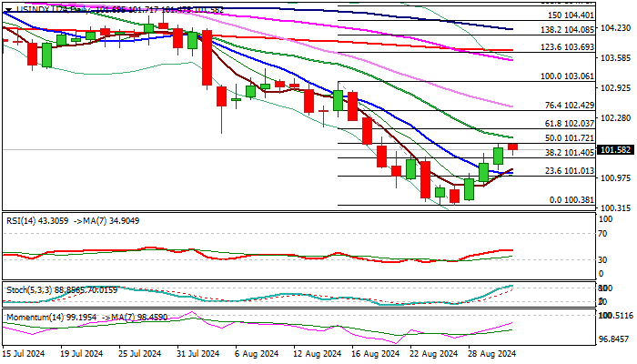The image size is (637, 364).
Task: Click the 19 Jul 2024 date label
Action: [82, 354]
